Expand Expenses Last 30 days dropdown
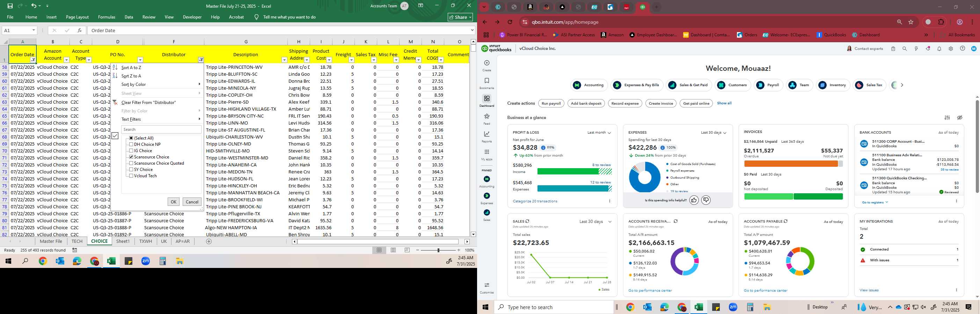Screen dimensions: 980x314 point(714,133)
